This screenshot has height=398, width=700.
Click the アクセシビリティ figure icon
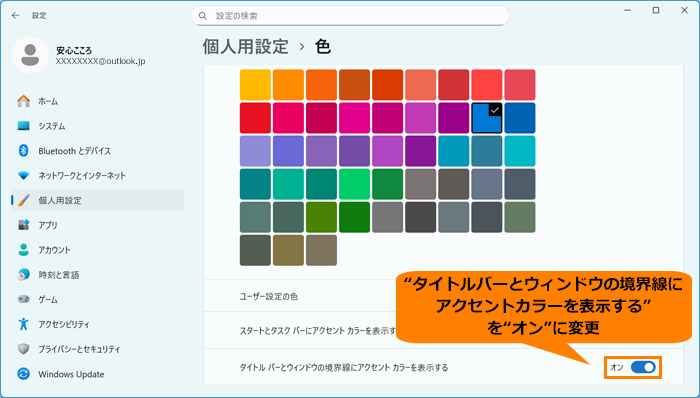point(24,324)
